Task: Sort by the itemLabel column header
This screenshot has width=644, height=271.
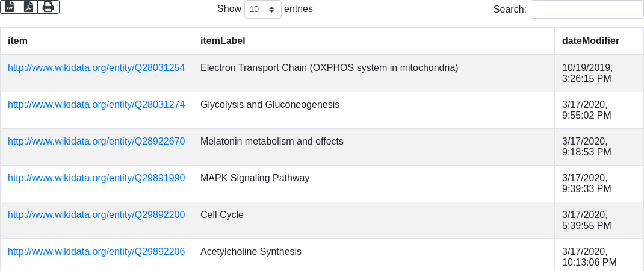Action: click(x=373, y=41)
